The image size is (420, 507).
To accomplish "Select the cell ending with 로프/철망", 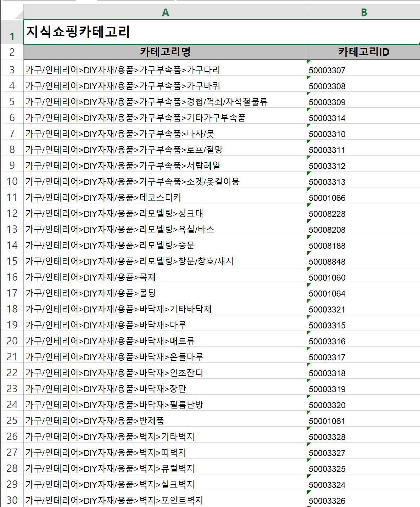I will (165, 148).
